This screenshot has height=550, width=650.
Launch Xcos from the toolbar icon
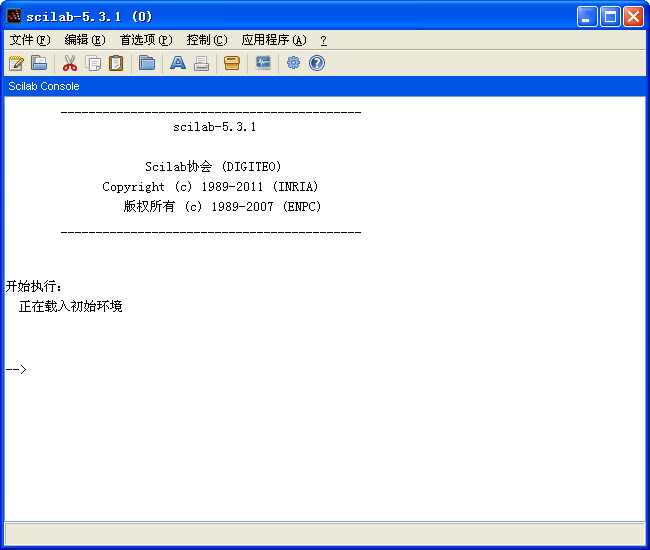pos(263,63)
